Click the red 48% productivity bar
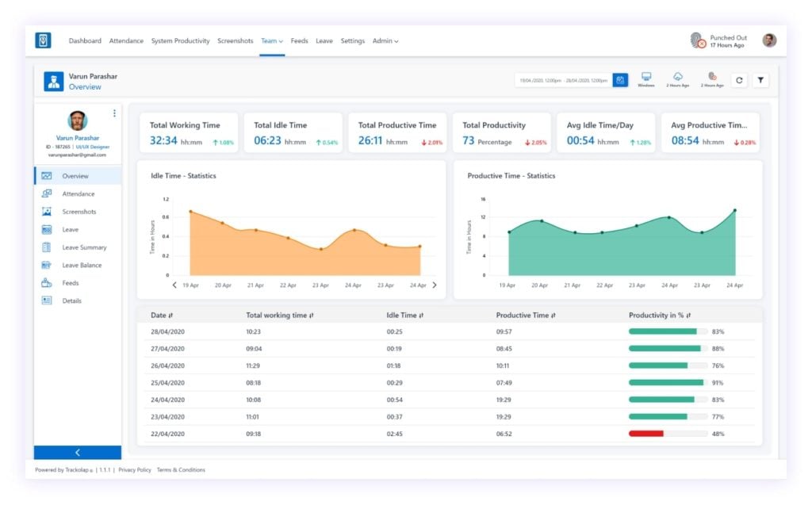 pos(645,434)
